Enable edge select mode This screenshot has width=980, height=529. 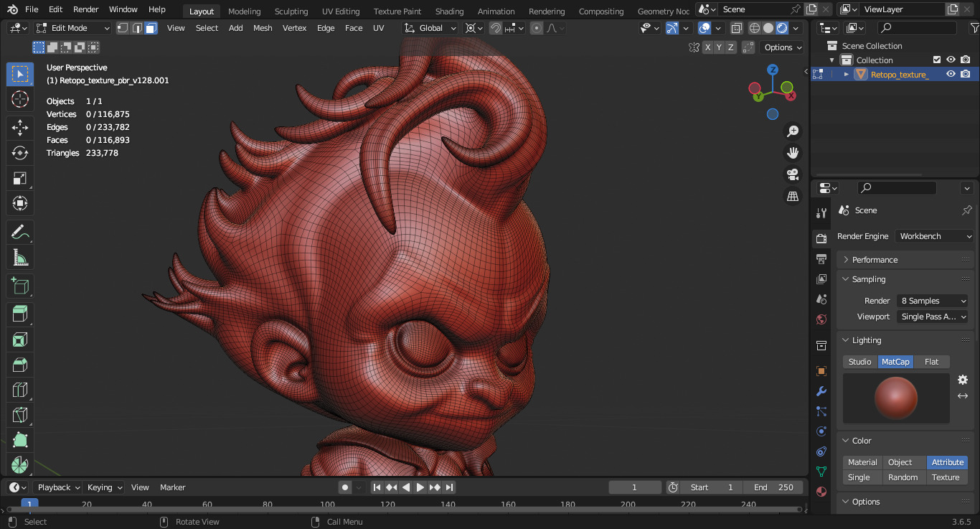(136, 28)
